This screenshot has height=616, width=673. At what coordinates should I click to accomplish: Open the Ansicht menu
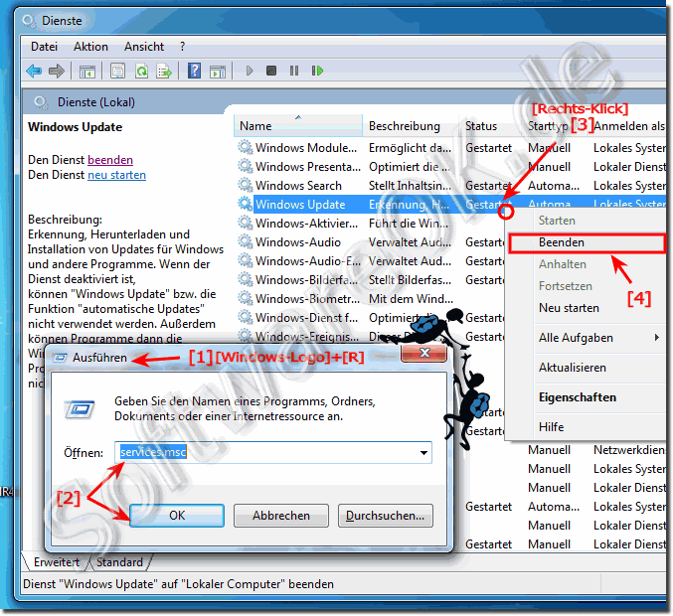click(144, 47)
